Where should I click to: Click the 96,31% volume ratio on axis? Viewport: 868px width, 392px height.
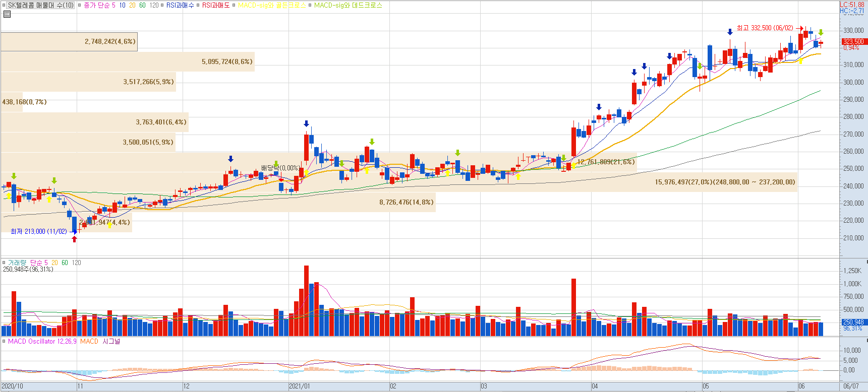pos(852,328)
